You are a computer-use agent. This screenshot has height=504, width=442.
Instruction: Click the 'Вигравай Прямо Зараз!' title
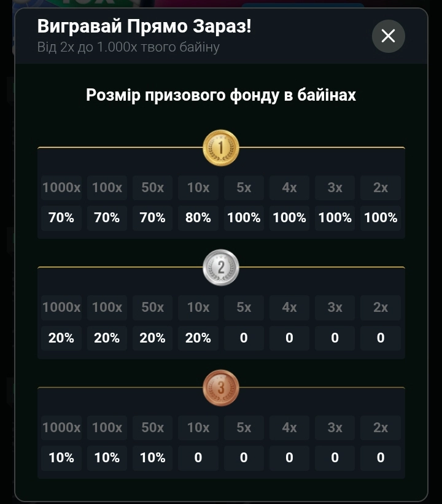pos(144,26)
